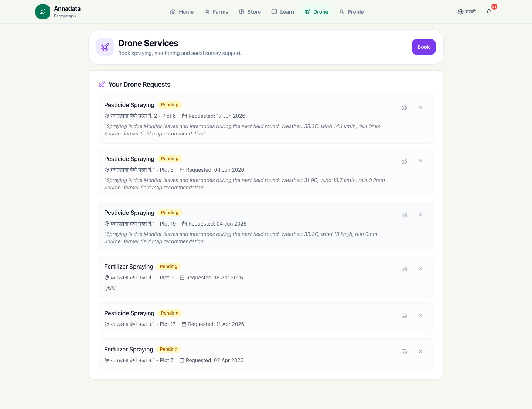Click the Pending badge on Plot 9 request

point(168,267)
